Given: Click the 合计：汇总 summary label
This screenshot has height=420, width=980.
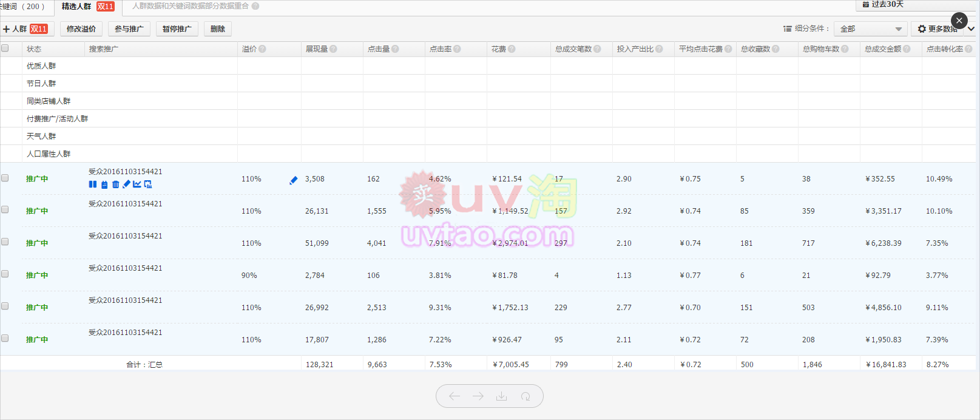Looking at the screenshot, I should click(x=144, y=365).
